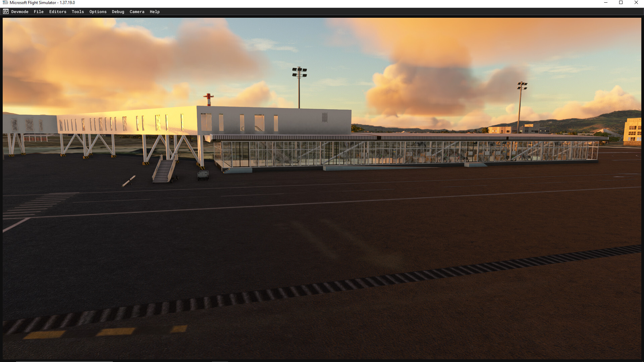Click the red-white beacon on terminal roof

[209, 99]
